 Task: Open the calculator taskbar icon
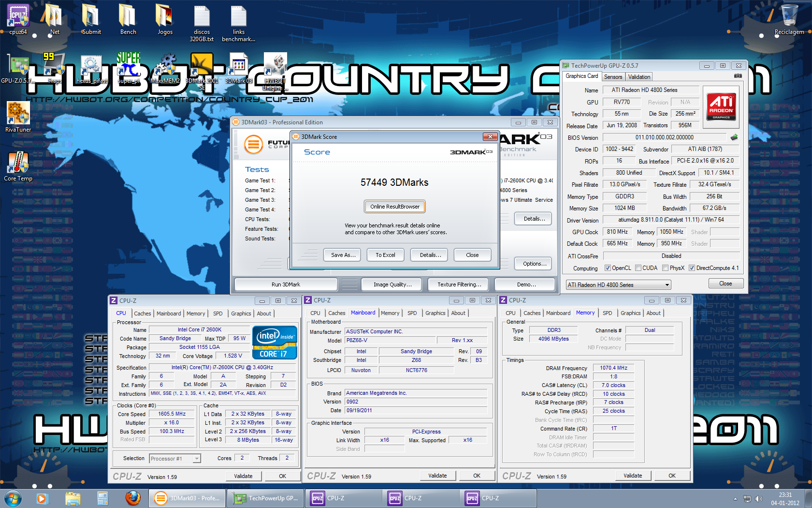tap(102, 498)
